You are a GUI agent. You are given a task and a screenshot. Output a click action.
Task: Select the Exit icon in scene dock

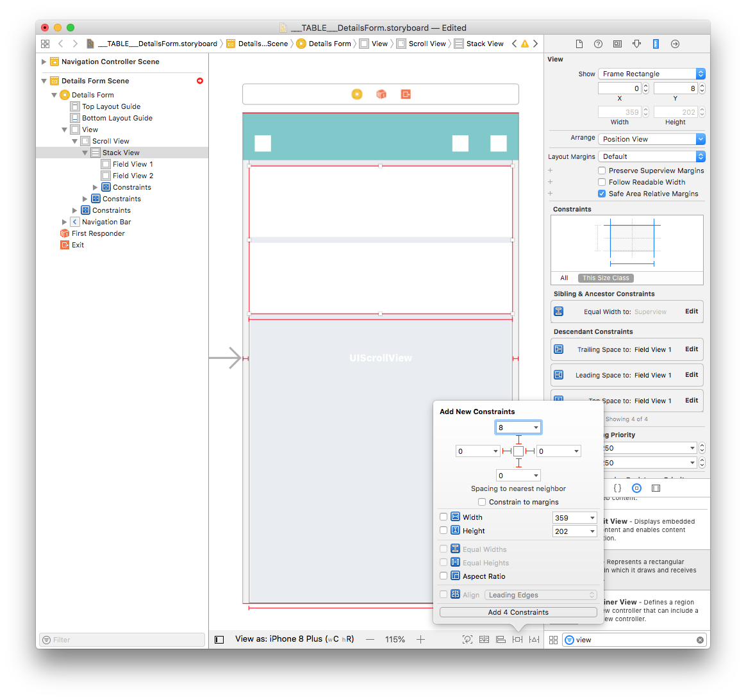point(405,94)
